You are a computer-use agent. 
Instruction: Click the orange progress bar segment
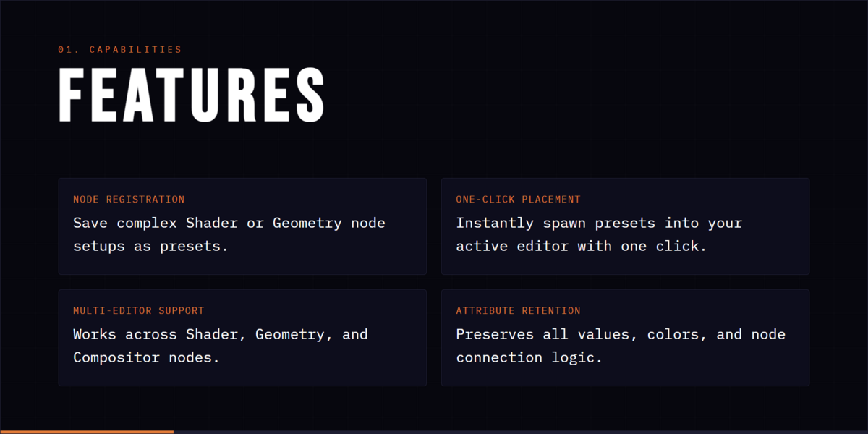click(x=87, y=432)
